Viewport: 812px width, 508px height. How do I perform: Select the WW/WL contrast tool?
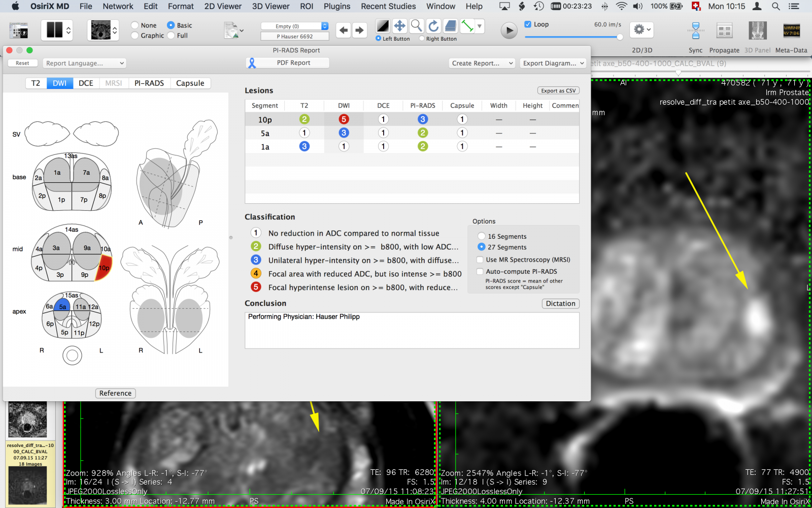382,25
